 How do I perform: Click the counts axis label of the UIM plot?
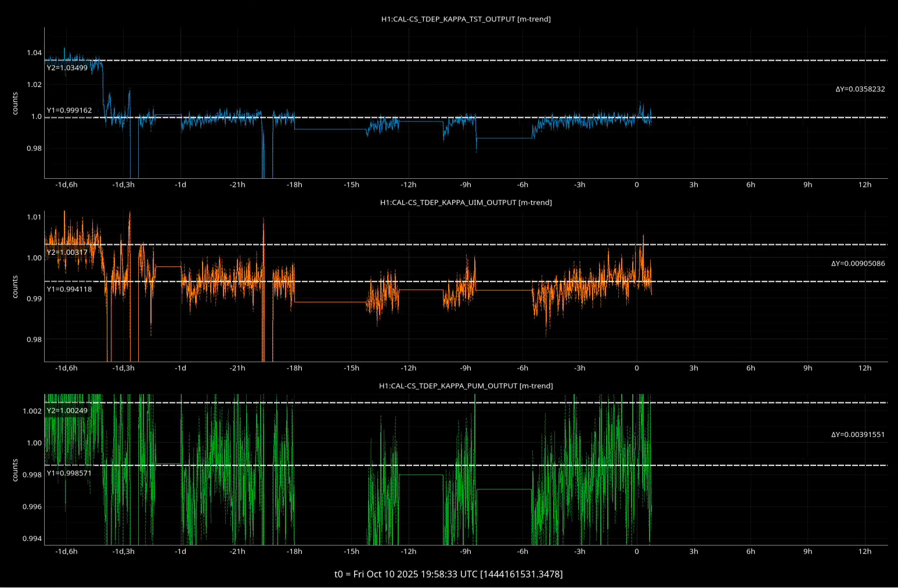pyautogui.click(x=15, y=287)
